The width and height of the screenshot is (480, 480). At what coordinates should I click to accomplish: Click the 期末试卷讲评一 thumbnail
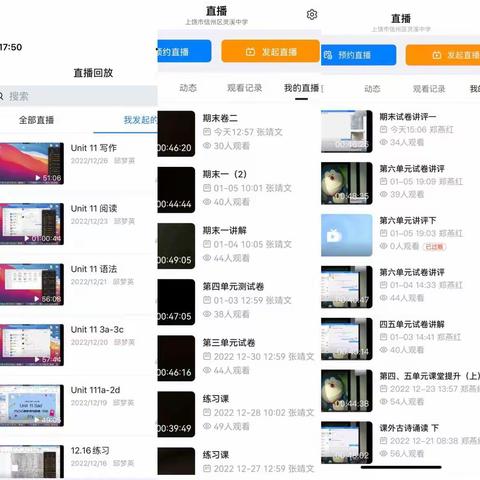coord(347,131)
